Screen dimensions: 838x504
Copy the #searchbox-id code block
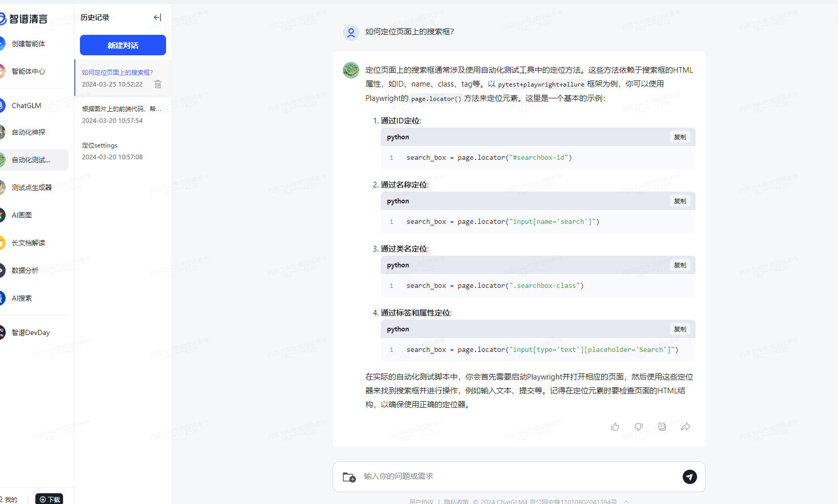pos(680,137)
